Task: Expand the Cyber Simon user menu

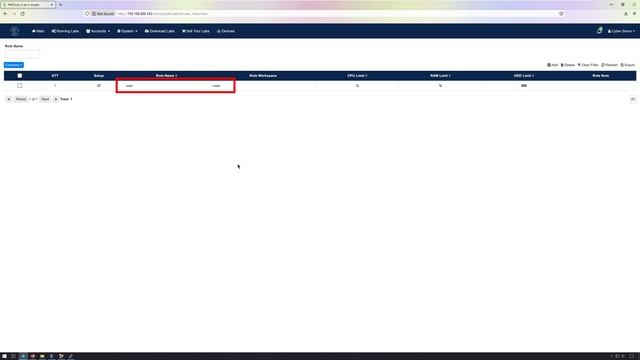Action: point(621,31)
